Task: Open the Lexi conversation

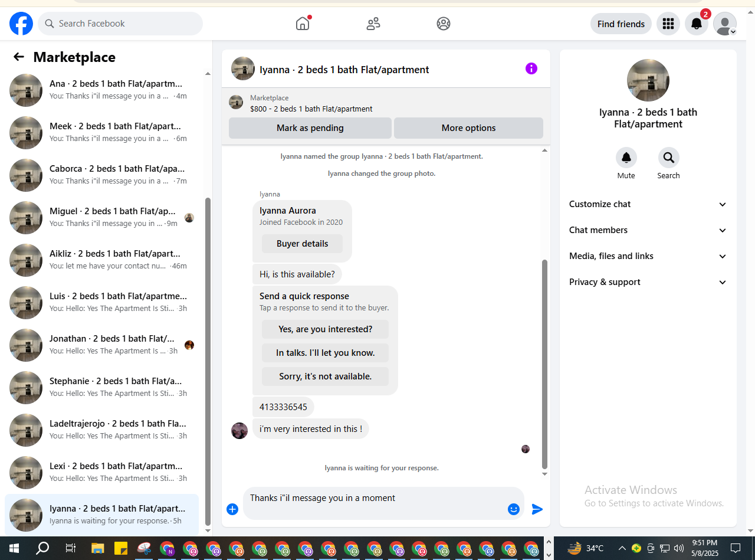Action: pos(101,472)
